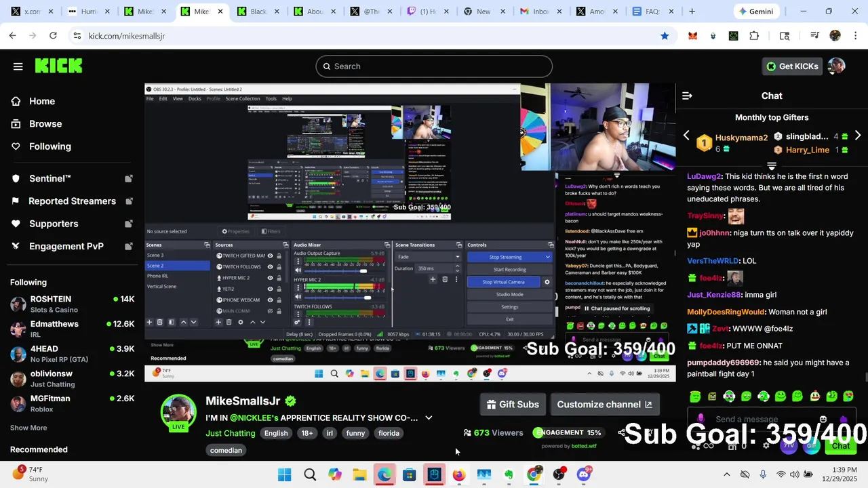Toggle Windows microphone tray icon
The width and height of the screenshot is (868, 488).
point(763,474)
